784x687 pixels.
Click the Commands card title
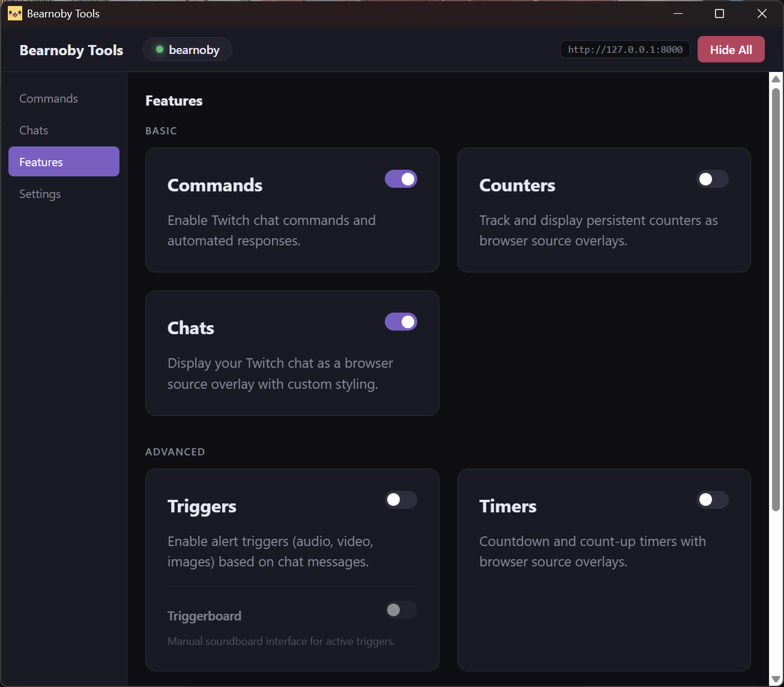[215, 185]
